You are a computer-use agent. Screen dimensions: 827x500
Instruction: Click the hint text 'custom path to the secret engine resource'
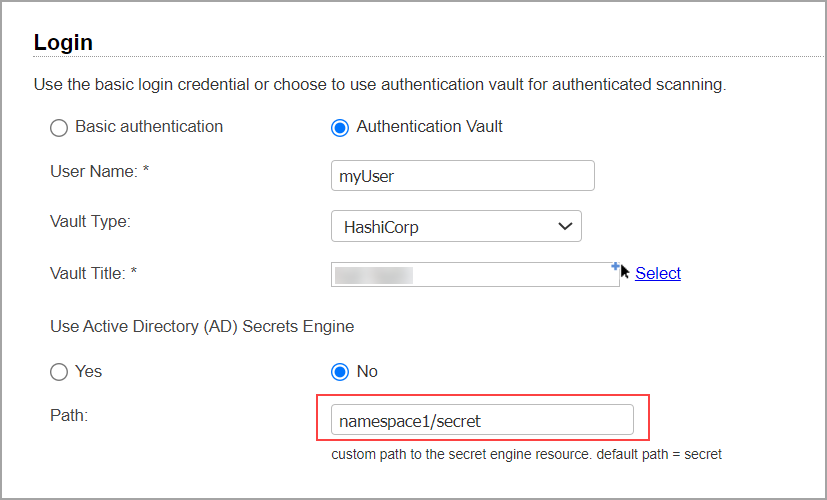coord(461,454)
